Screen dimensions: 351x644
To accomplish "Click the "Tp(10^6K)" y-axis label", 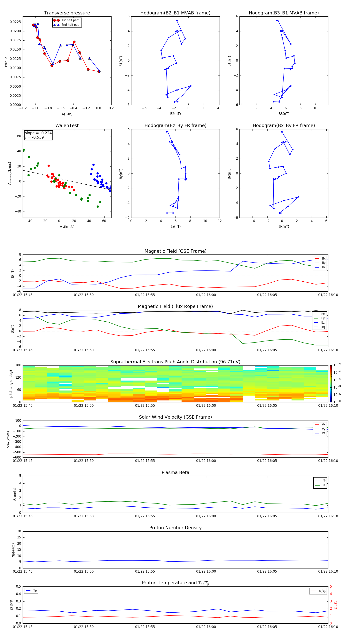I will point(11,605).
